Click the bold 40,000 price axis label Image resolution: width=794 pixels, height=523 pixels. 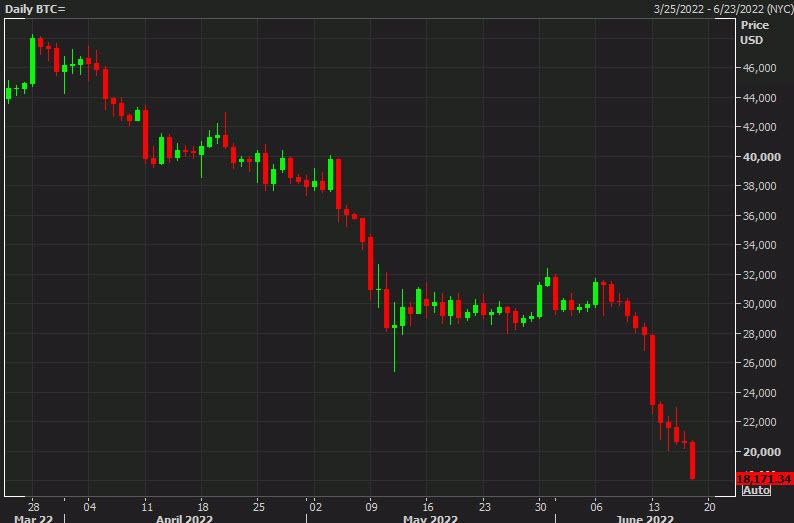(761, 157)
